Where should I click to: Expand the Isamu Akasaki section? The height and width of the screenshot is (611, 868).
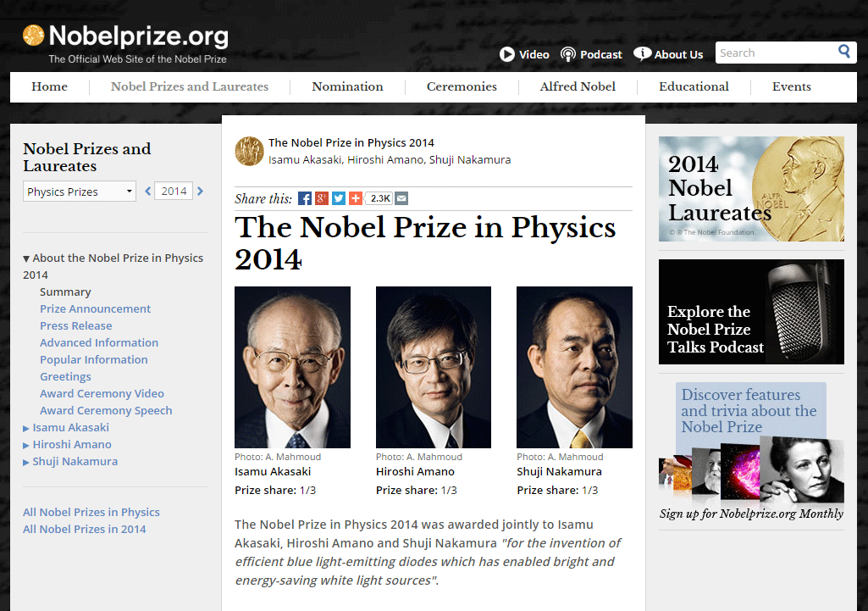pyautogui.click(x=26, y=428)
